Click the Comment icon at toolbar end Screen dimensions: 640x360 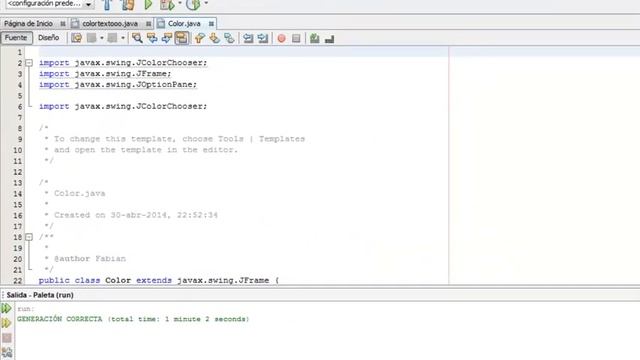(329, 39)
